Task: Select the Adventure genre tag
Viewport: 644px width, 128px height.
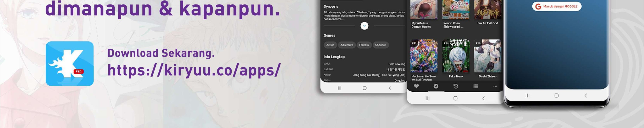Action: (x=347, y=45)
